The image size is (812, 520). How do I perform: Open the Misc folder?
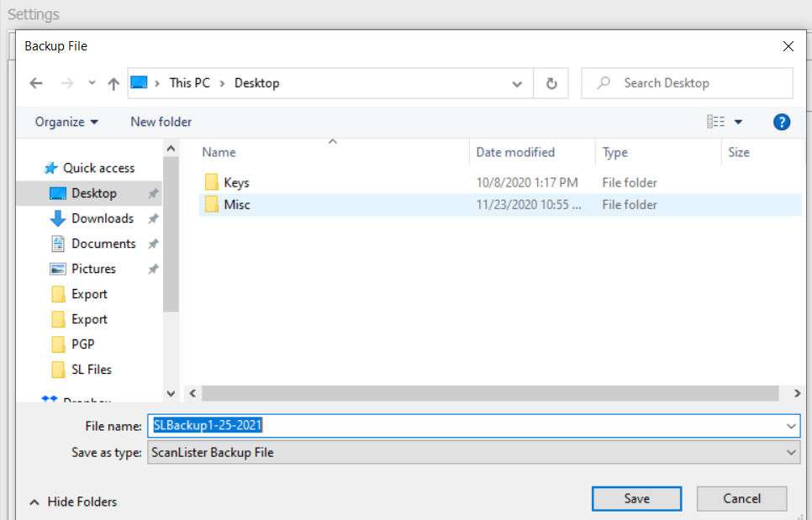click(x=235, y=204)
